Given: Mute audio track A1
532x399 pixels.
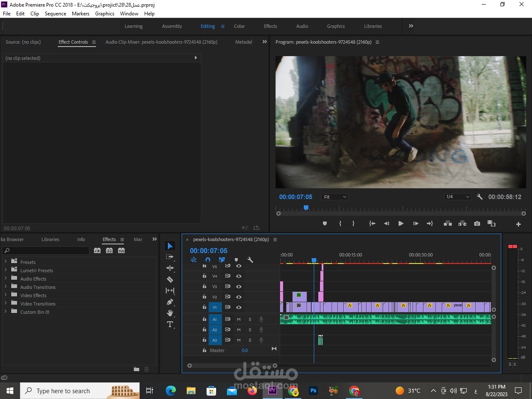Looking at the screenshot, I should pyautogui.click(x=239, y=319).
